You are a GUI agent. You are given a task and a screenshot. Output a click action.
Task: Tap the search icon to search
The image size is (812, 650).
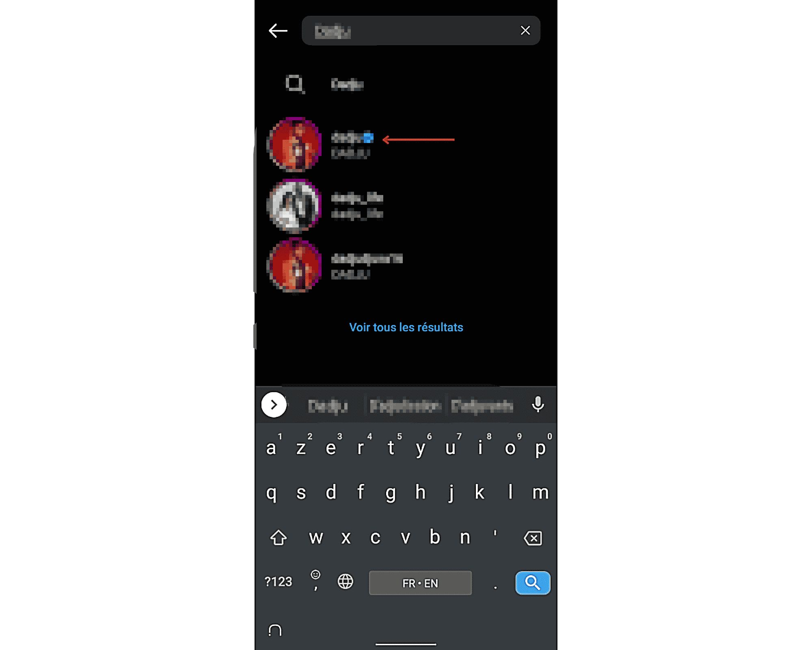coord(532,582)
